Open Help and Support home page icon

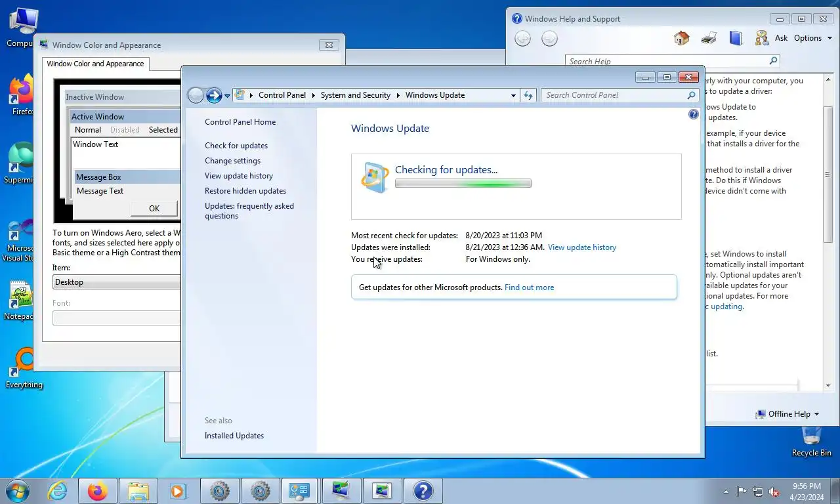click(682, 38)
